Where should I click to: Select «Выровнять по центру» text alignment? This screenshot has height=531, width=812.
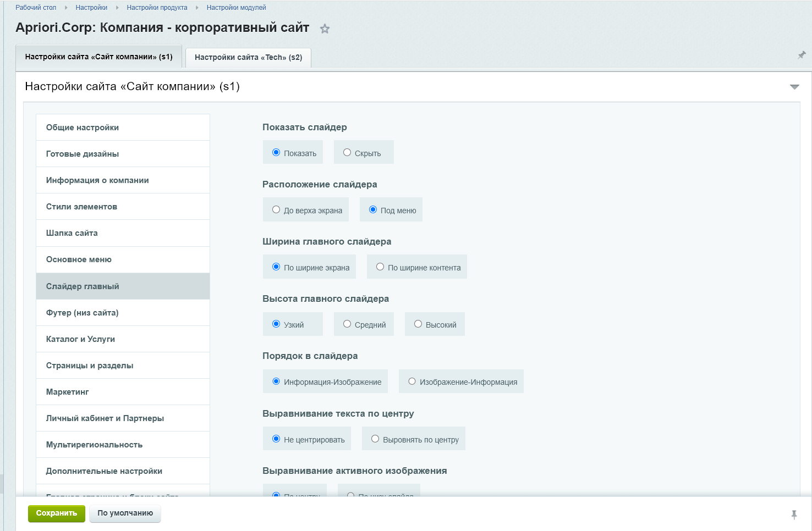(x=375, y=439)
